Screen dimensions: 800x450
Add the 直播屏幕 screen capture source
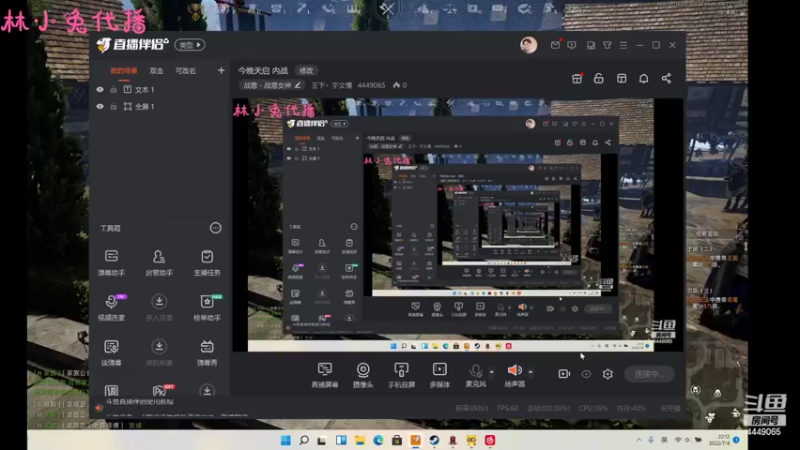point(324,375)
